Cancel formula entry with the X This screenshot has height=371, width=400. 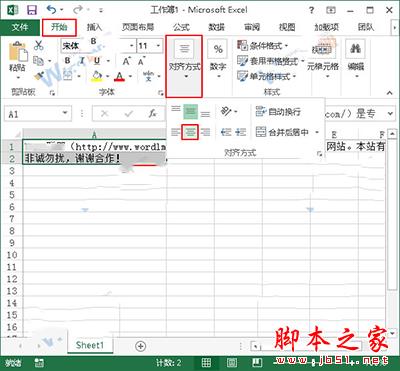click(x=104, y=114)
